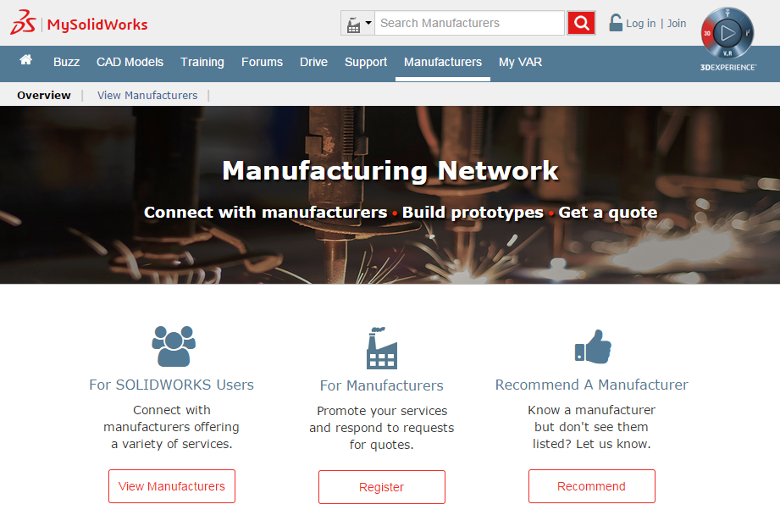Click the factory building icon
The width and height of the screenshot is (780, 532).
[x=382, y=348]
